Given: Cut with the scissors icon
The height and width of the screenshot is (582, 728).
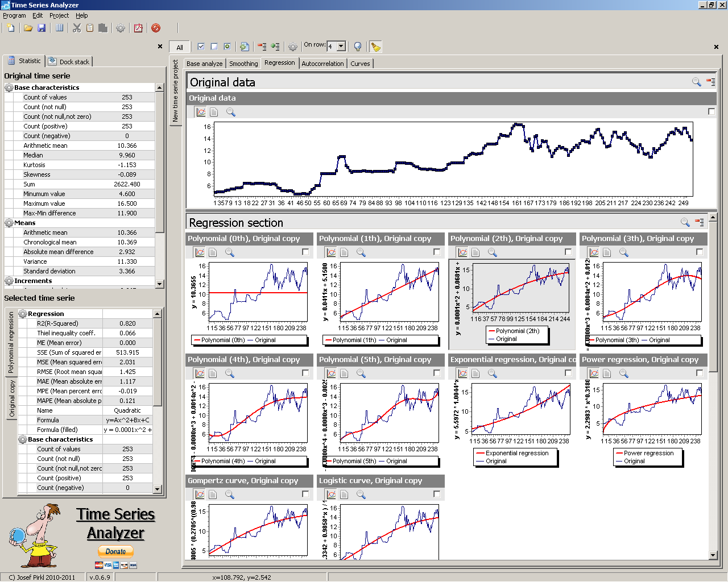Looking at the screenshot, I should click(x=77, y=28).
